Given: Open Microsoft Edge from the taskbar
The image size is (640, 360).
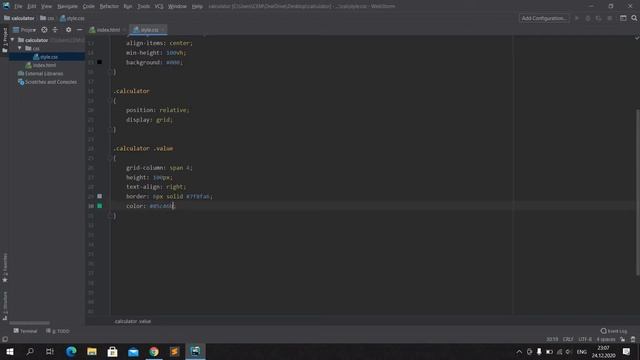Looking at the screenshot, I should [71, 351].
